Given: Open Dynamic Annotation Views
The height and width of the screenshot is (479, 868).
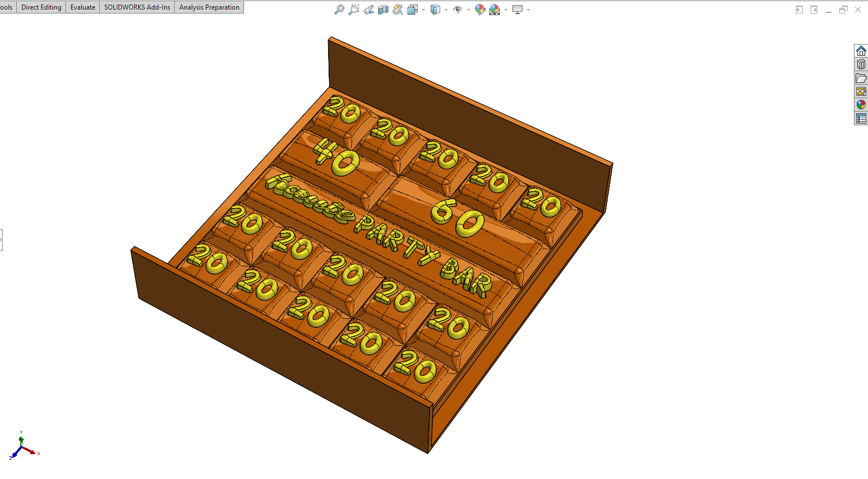Looking at the screenshot, I should click(x=398, y=10).
